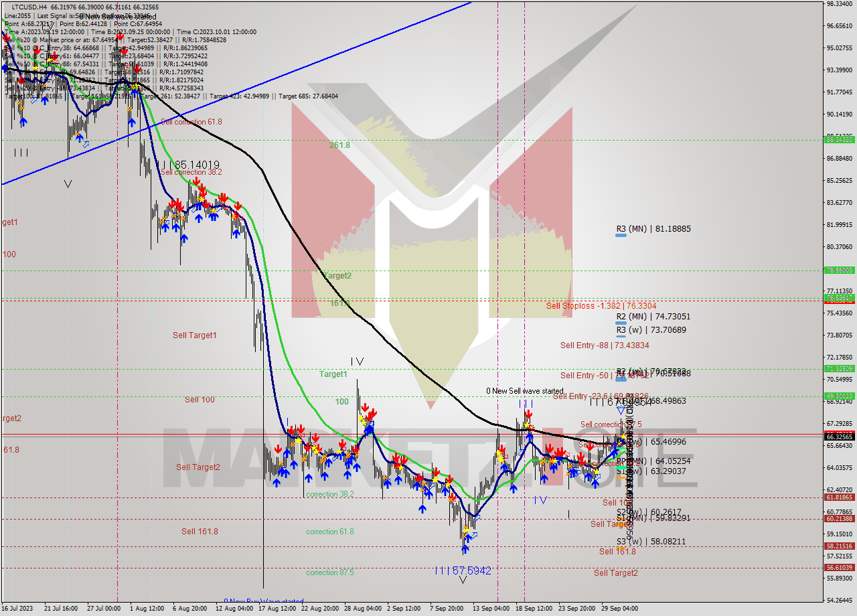Click 'S1 (w) | 63.29037' support label
This screenshot has height=616, width=857.
[651, 471]
